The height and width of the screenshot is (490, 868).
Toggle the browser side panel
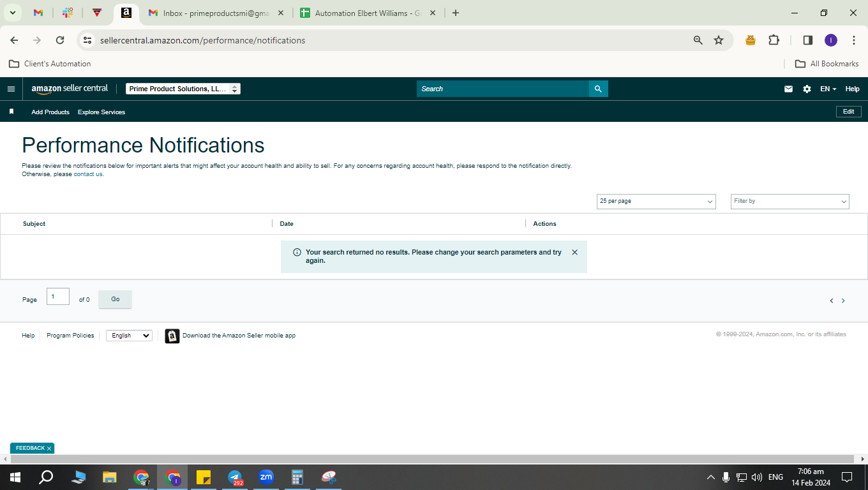807,40
